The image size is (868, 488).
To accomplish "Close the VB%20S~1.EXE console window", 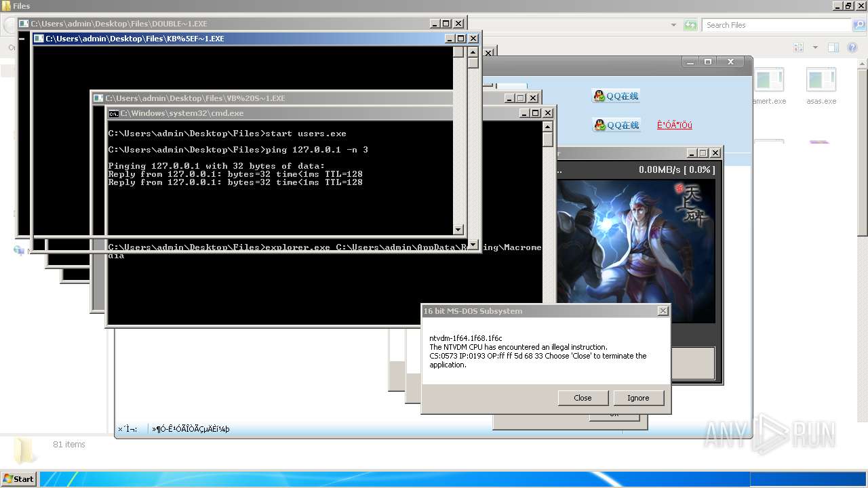I will (x=533, y=98).
